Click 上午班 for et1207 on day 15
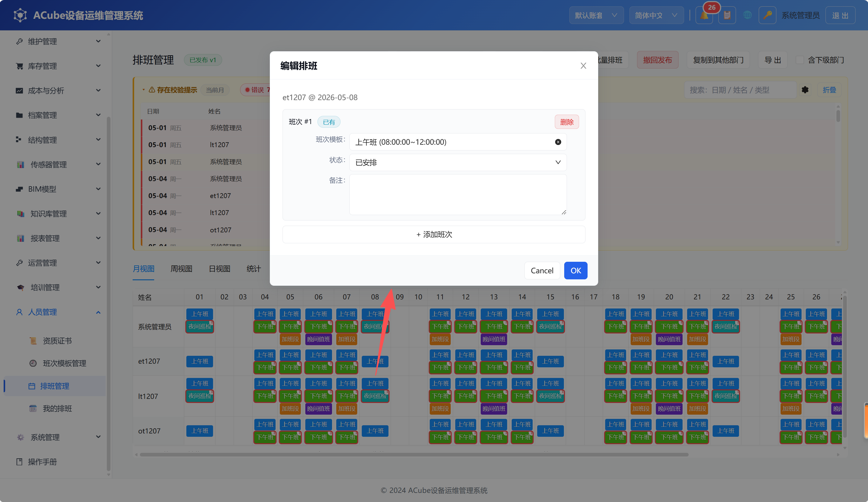868x502 pixels. point(551,361)
